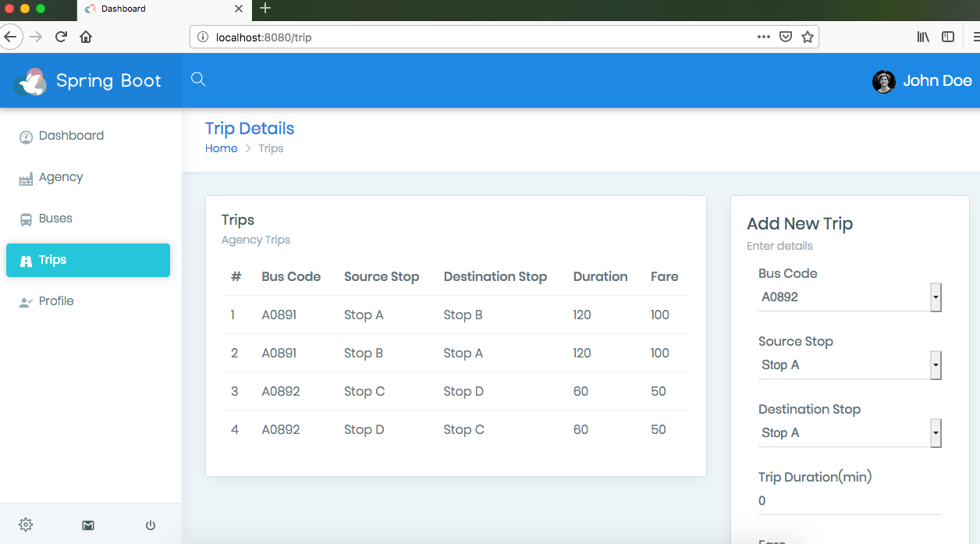Click Stop D destination in row 3

463,392
